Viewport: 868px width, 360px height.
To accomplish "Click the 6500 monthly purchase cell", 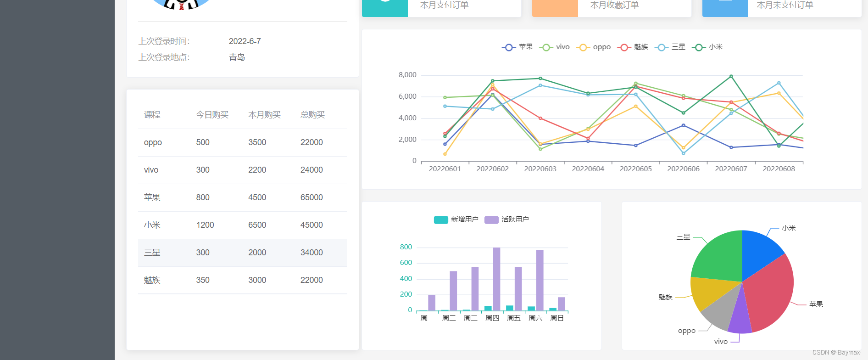I will pyautogui.click(x=257, y=225).
